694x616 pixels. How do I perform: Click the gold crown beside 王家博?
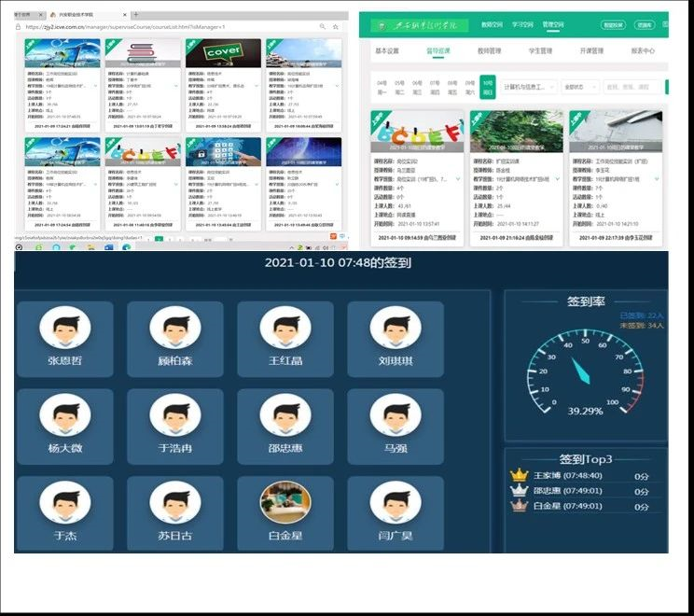[x=519, y=475]
